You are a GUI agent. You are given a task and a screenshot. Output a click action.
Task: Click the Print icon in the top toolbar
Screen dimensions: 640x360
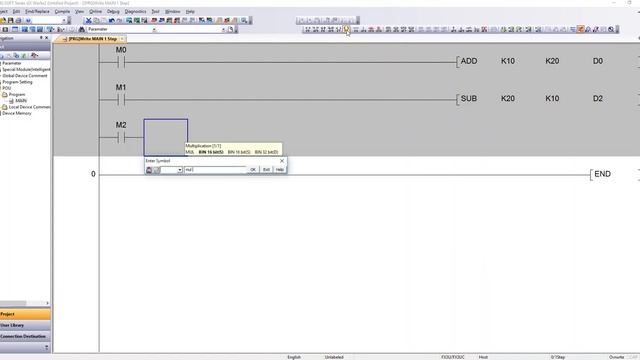click(18, 20)
